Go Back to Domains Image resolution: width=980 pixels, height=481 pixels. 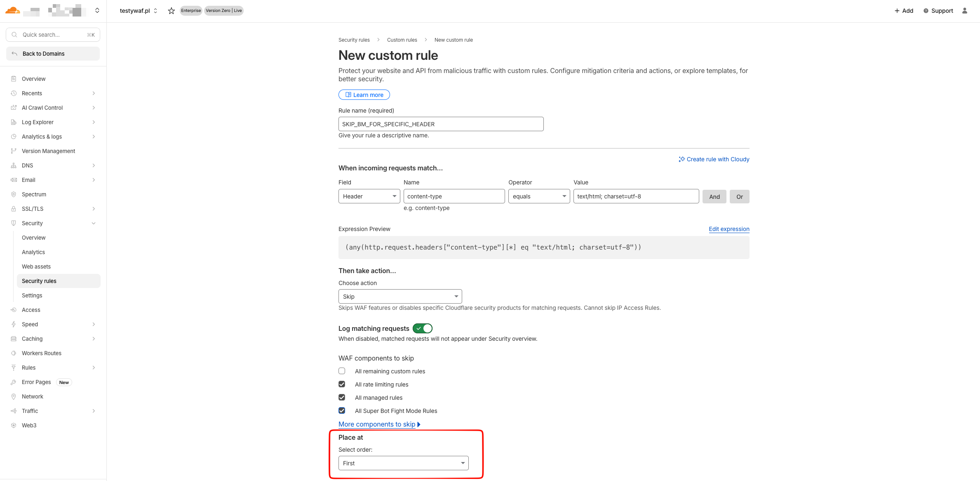(x=53, y=54)
